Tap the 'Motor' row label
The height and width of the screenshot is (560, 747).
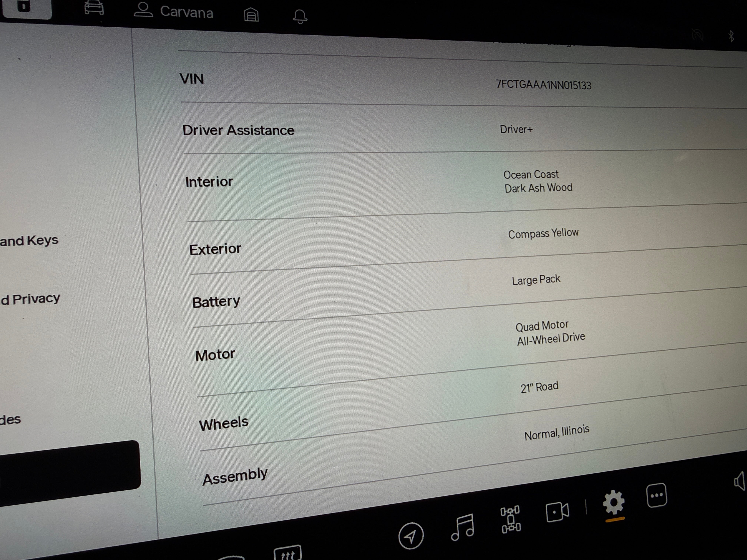[x=215, y=355]
